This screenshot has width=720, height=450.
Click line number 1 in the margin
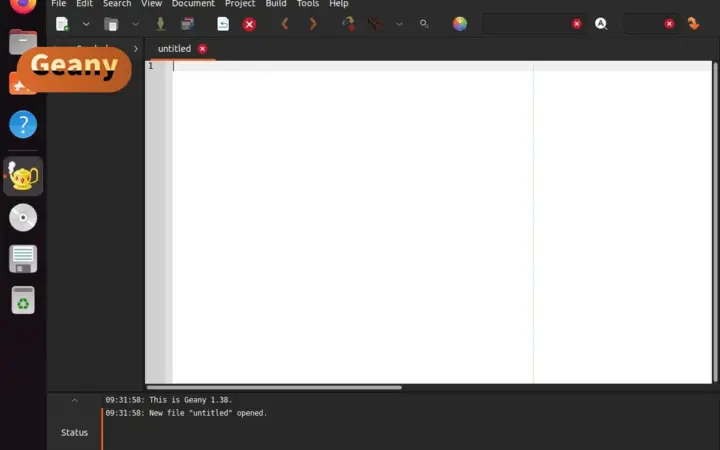coord(151,66)
